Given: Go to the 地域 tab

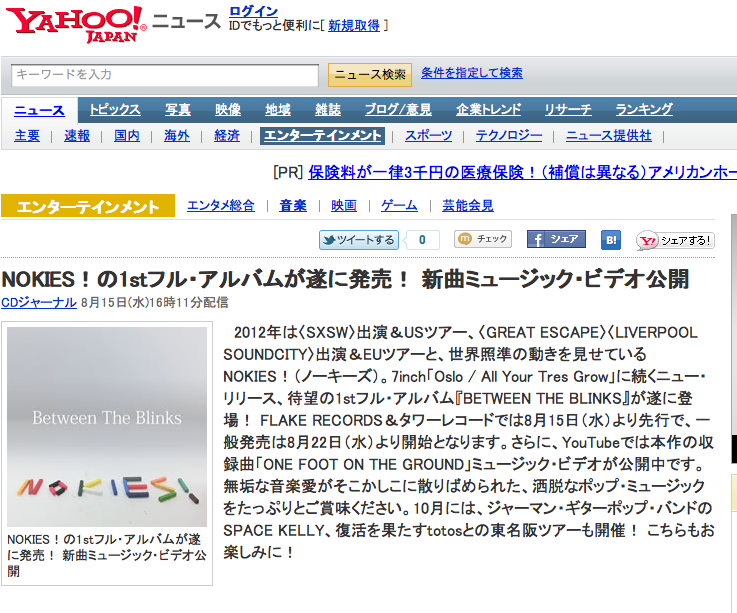Looking at the screenshot, I should pos(278,110).
